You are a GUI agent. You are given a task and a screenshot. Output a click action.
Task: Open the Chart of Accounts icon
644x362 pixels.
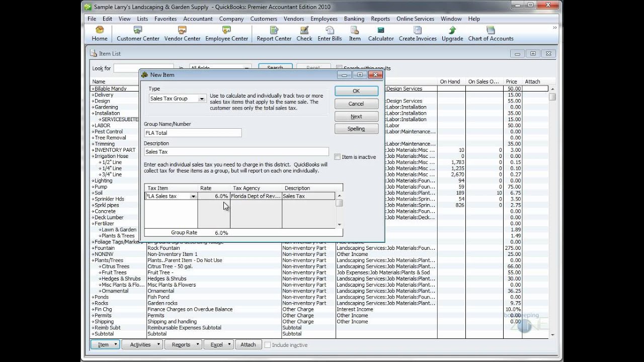pos(491,34)
